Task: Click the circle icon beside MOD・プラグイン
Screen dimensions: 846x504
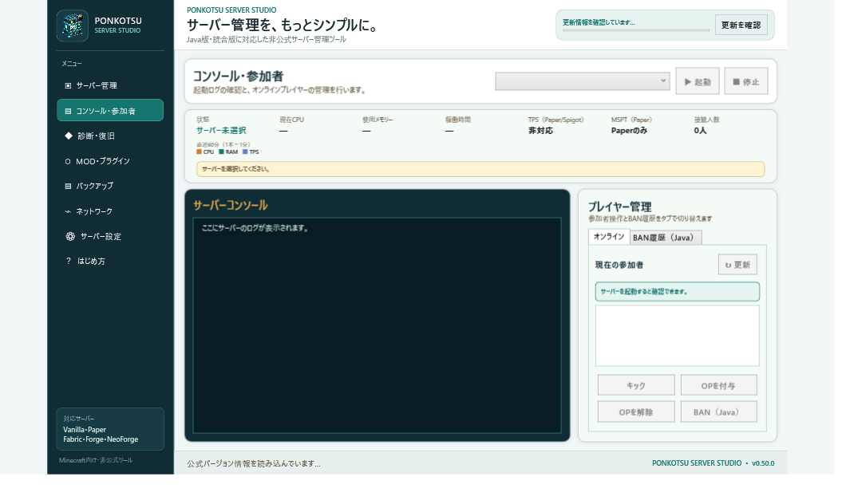Action: (x=68, y=161)
